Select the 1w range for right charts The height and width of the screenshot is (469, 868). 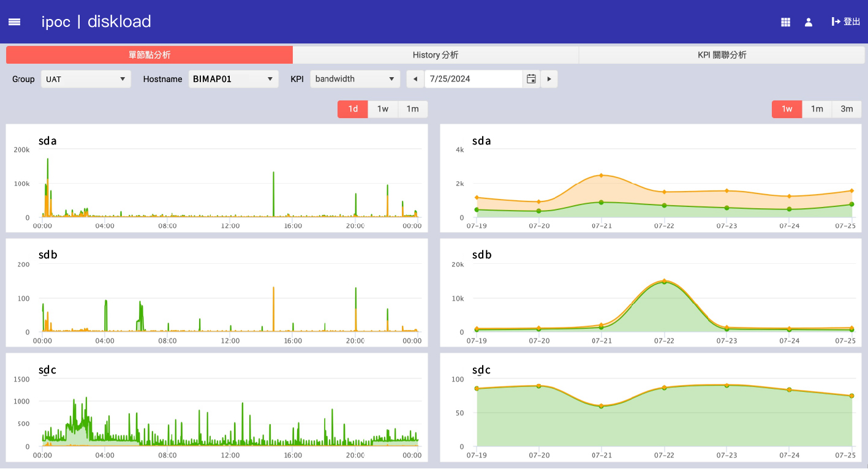click(787, 109)
